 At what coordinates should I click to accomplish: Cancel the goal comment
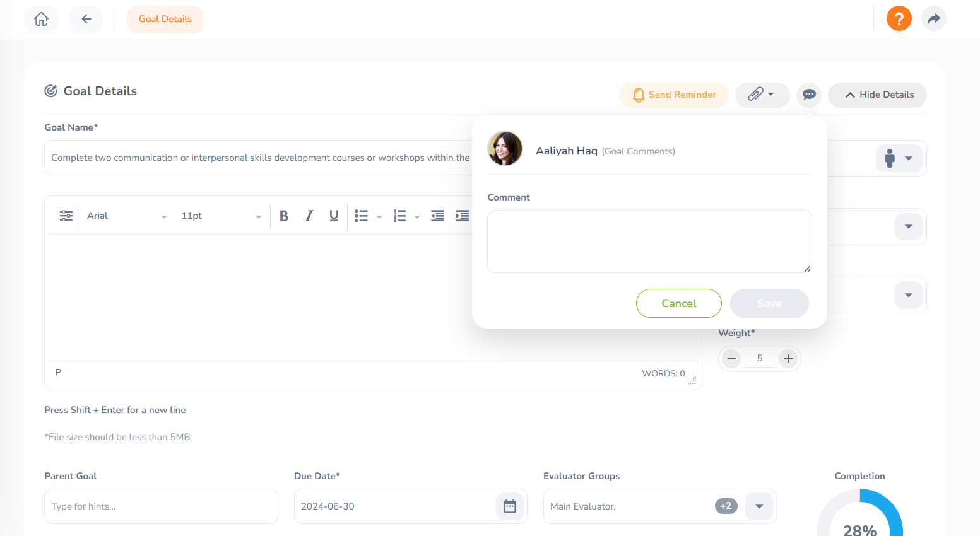pos(678,303)
